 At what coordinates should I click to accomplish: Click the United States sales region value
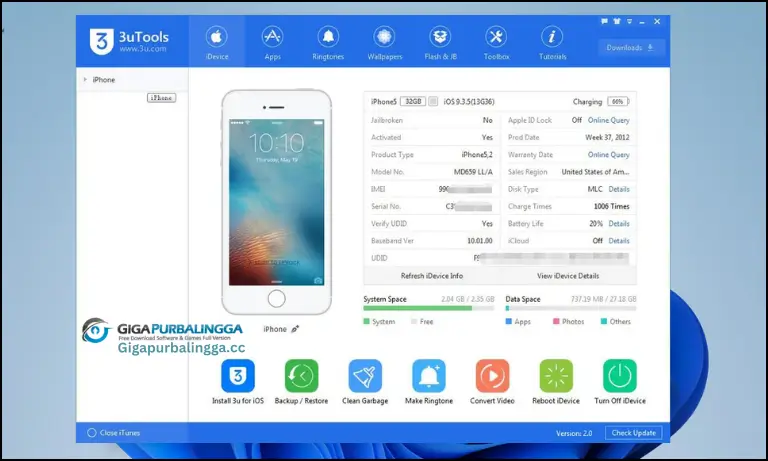(596, 172)
